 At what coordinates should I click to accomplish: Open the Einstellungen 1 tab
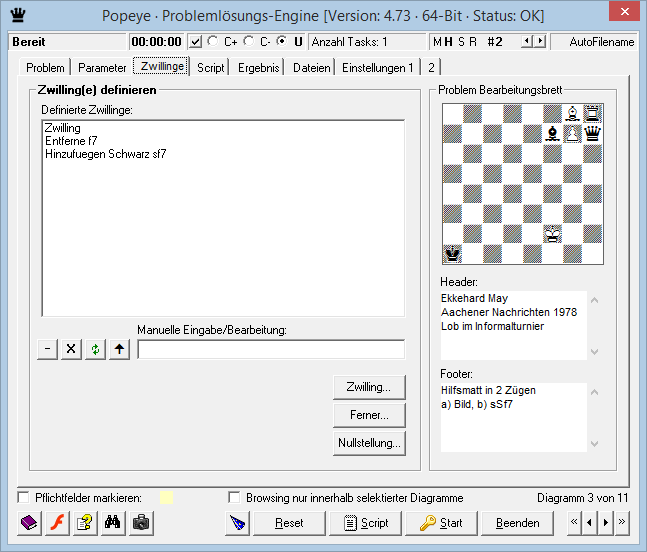(378, 68)
